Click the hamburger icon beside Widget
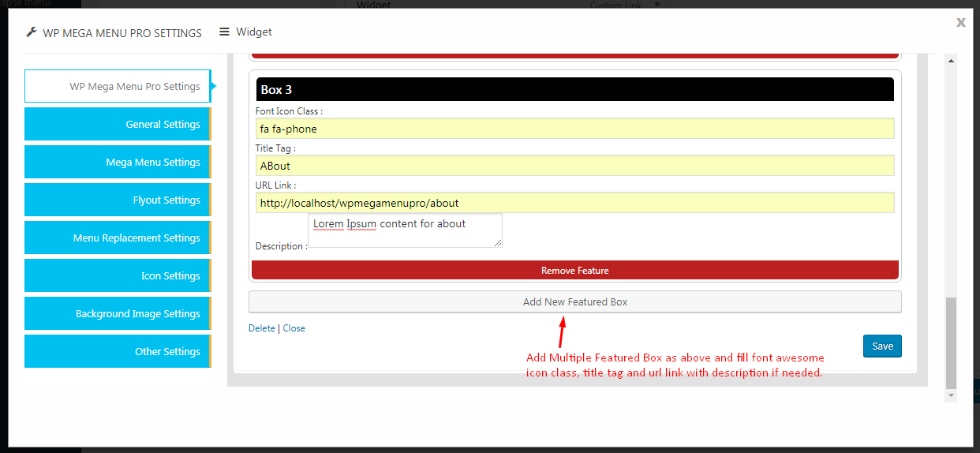The width and height of the screenshot is (980, 453). 224,32
